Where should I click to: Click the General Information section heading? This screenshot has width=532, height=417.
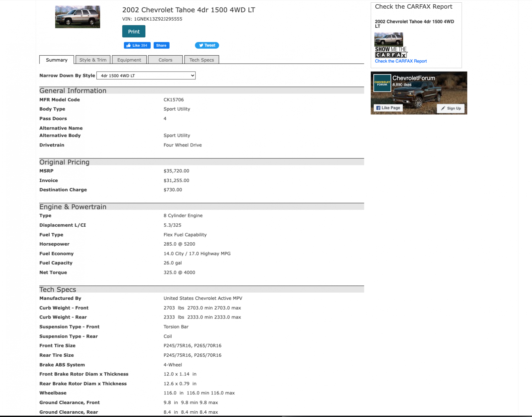point(73,91)
